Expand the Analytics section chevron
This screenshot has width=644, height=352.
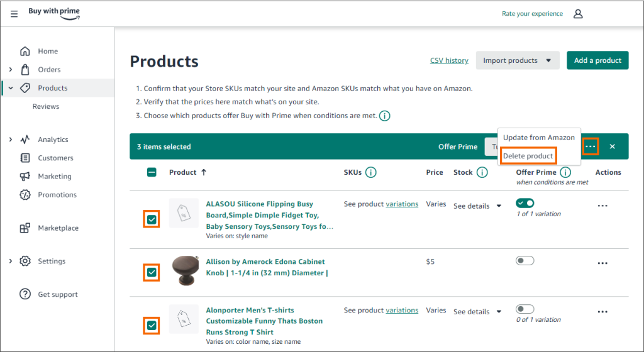tap(11, 140)
